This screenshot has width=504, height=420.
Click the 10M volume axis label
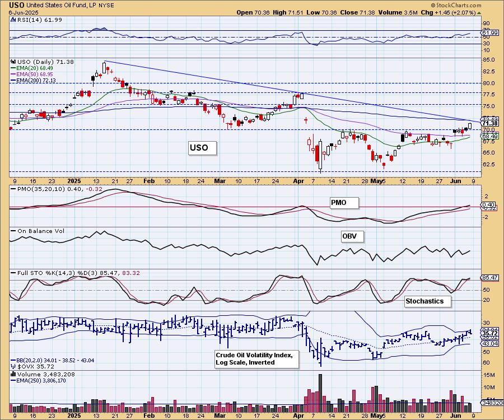(488, 387)
